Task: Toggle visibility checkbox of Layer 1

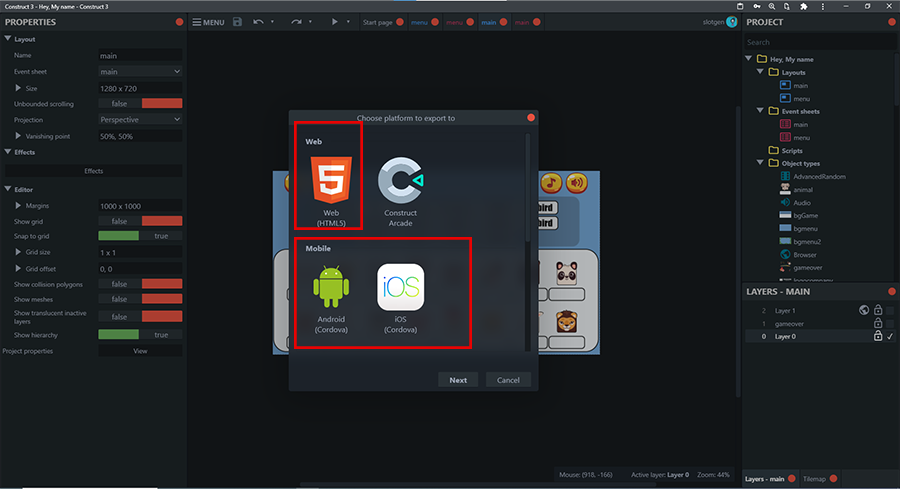Action: [x=890, y=310]
